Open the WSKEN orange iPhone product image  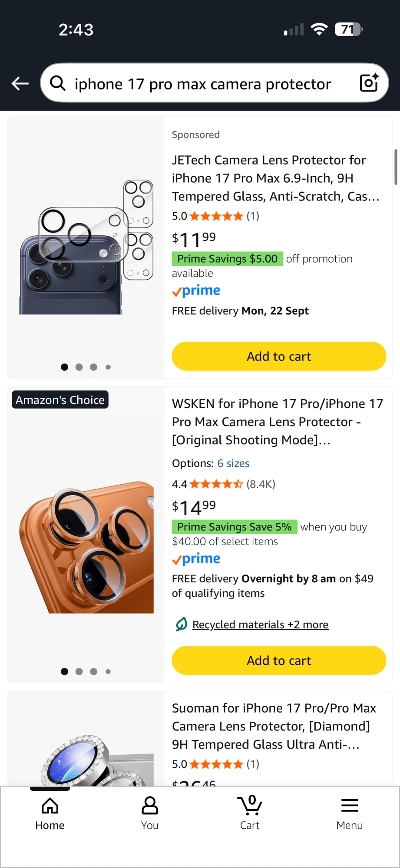coord(86,547)
